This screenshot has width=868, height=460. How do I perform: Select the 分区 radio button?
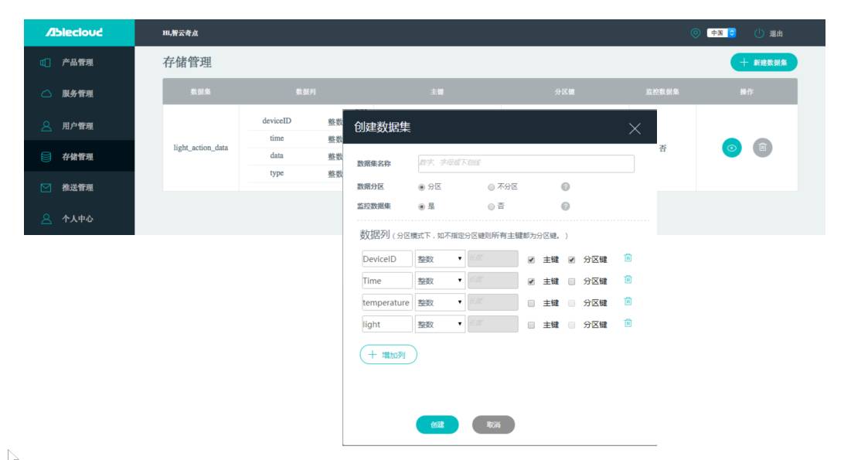point(421,188)
